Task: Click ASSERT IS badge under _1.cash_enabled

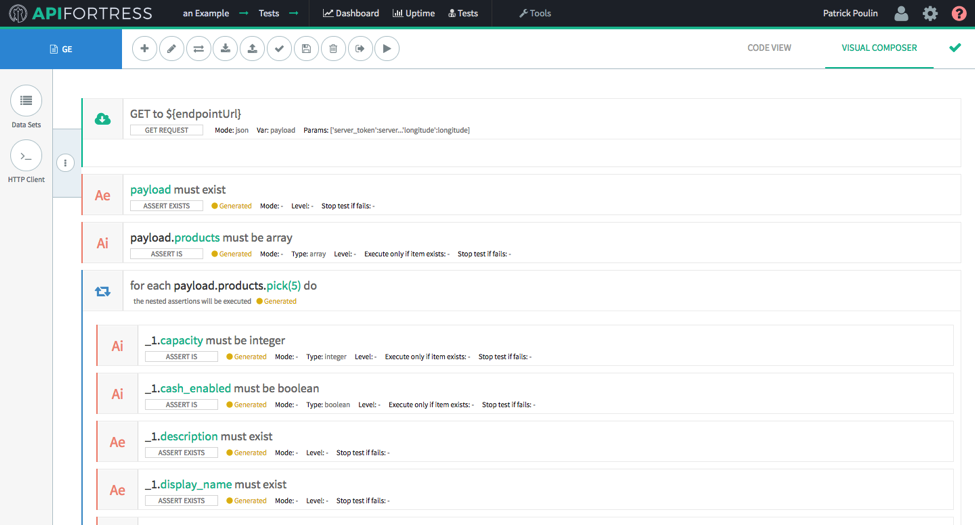Action: click(181, 404)
